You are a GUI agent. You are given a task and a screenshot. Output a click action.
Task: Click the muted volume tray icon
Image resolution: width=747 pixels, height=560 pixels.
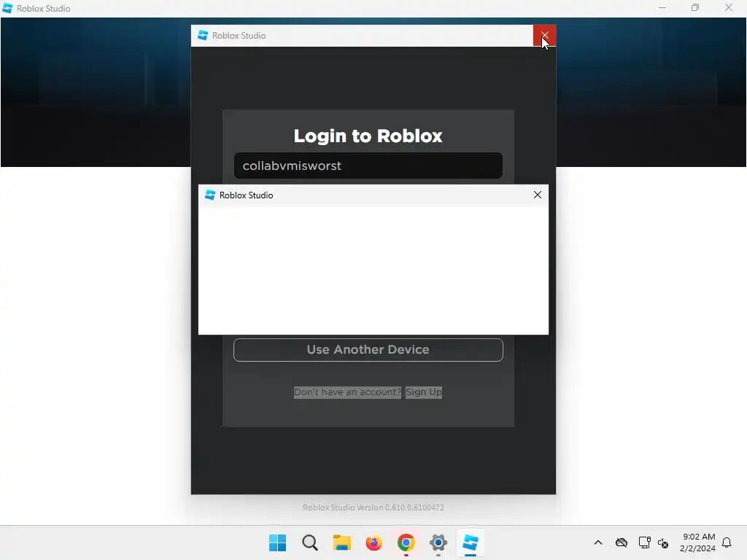tap(662, 542)
